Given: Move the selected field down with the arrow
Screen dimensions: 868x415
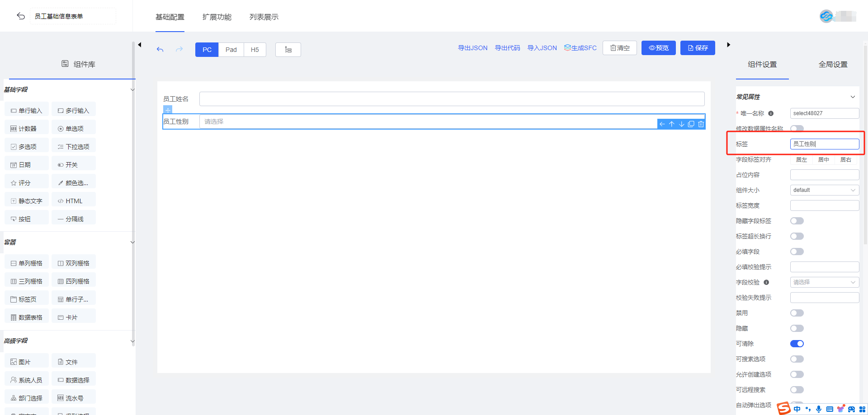Looking at the screenshot, I should [x=681, y=124].
